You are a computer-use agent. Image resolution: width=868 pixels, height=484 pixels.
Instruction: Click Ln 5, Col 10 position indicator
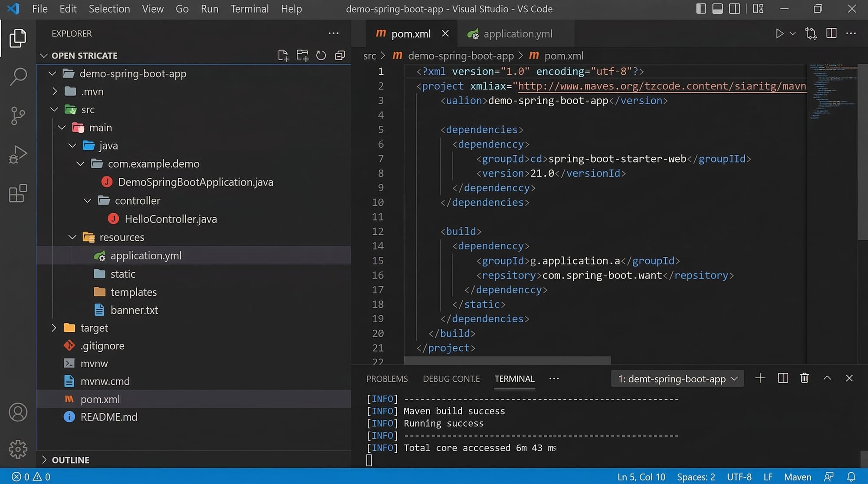pos(641,477)
